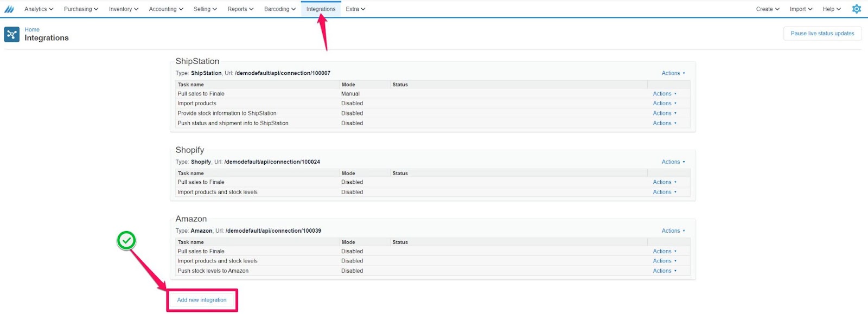Open the Create dropdown
The image size is (868, 314).
click(x=768, y=9)
